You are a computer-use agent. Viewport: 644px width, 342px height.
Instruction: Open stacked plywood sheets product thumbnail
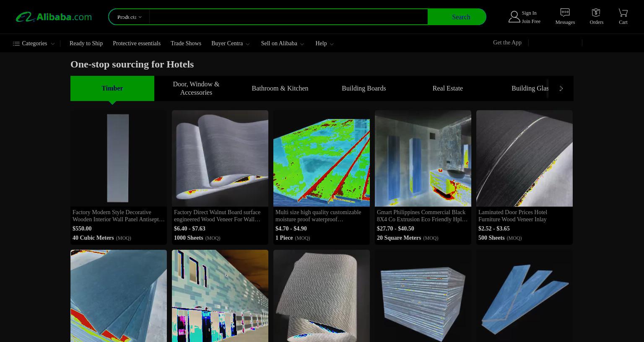pos(423,296)
